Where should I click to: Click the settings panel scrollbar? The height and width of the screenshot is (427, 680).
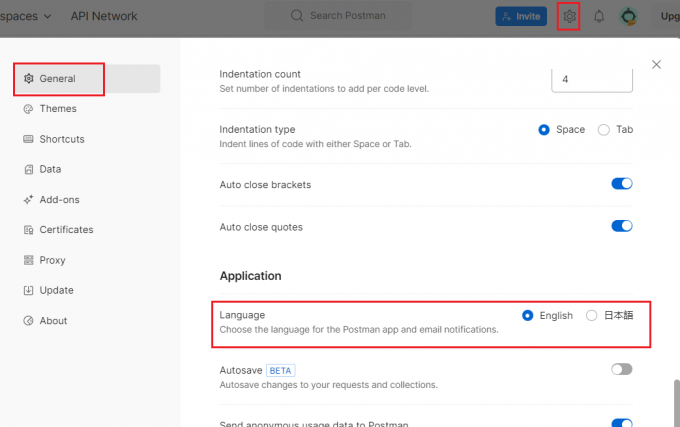677,403
